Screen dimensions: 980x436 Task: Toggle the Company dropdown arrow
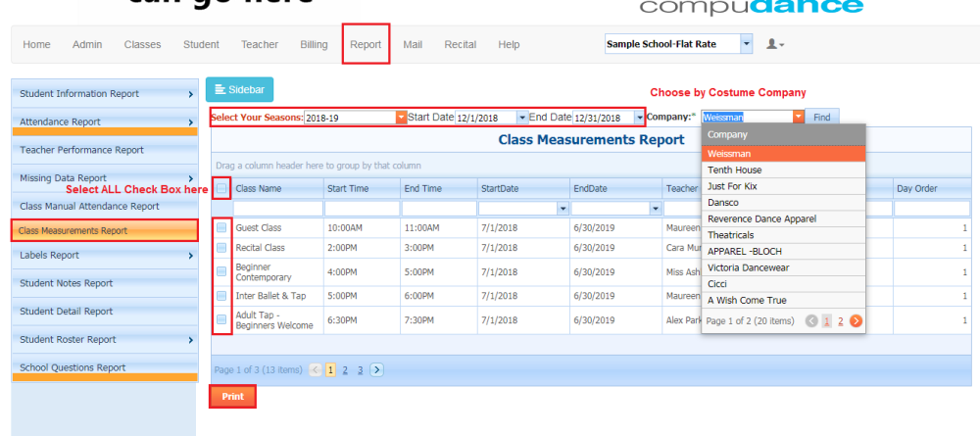798,117
